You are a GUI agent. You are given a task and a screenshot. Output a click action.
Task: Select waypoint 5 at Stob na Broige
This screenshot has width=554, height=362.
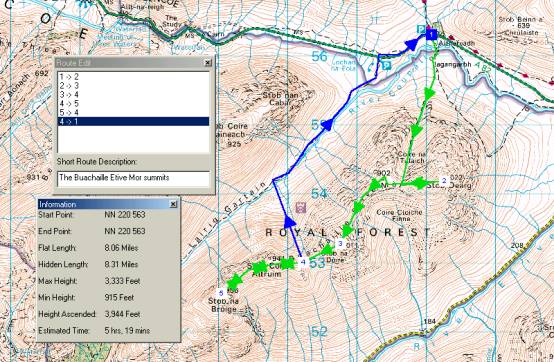click(221, 293)
